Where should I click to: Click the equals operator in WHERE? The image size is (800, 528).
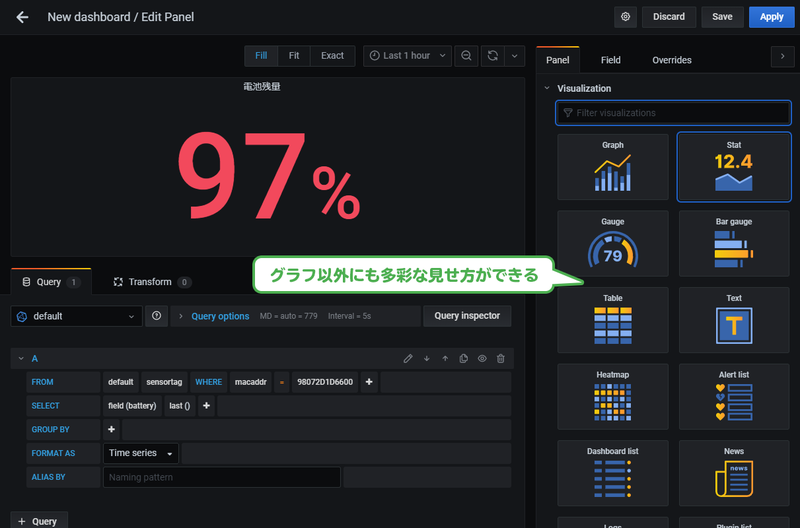pyautogui.click(x=282, y=382)
